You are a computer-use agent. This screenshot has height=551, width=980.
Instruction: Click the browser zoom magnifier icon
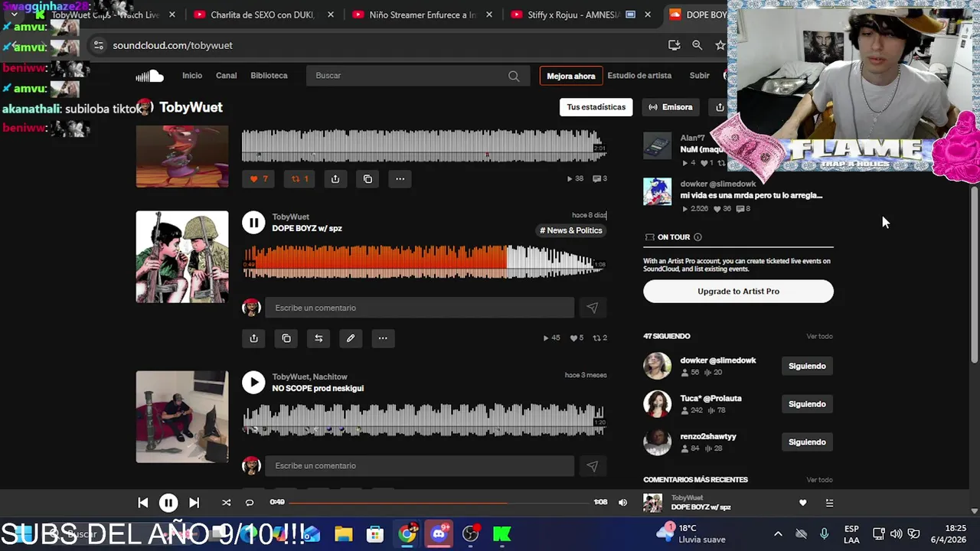[x=697, y=45]
